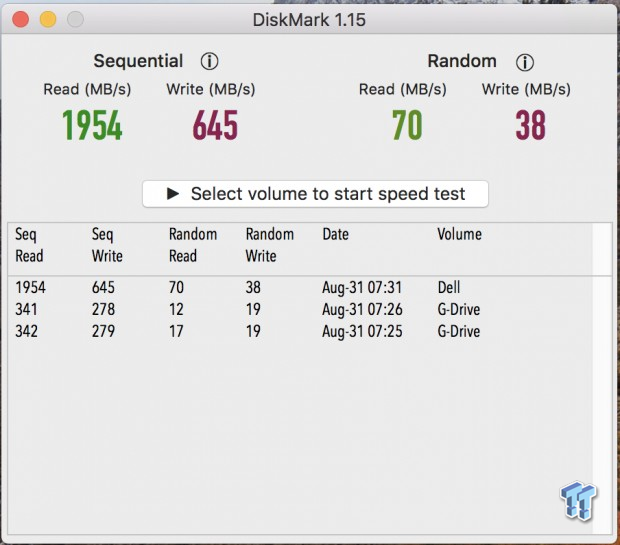620x545 pixels.
Task: Click the 70 random read table cell
Action: point(176,288)
